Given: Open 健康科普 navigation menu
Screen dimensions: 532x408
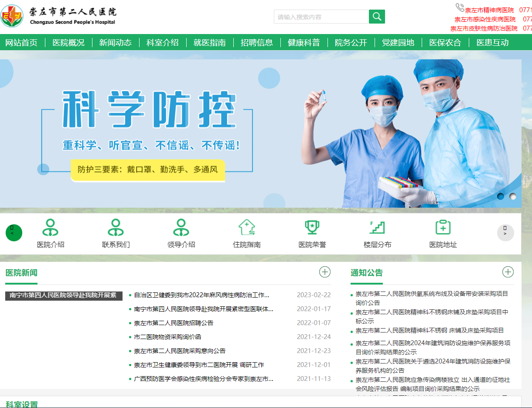Looking at the screenshot, I should [304, 42].
